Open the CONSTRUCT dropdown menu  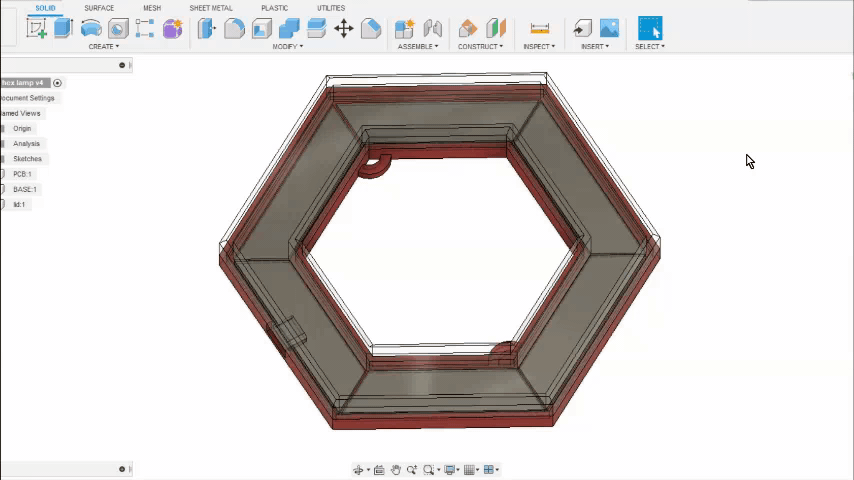(x=480, y=47)
